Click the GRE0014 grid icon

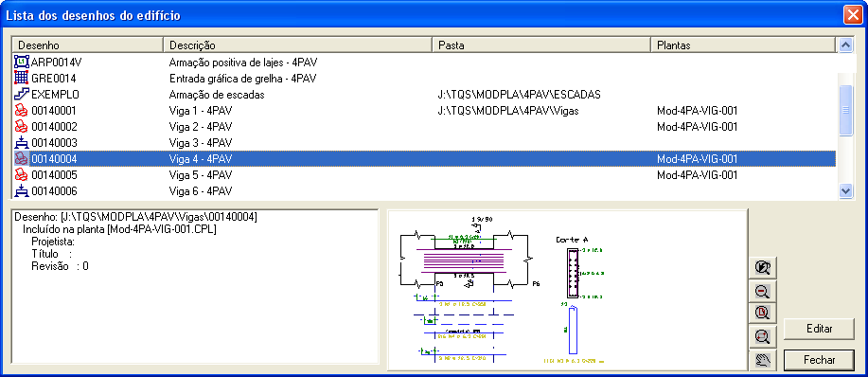(x=21, y=78)
